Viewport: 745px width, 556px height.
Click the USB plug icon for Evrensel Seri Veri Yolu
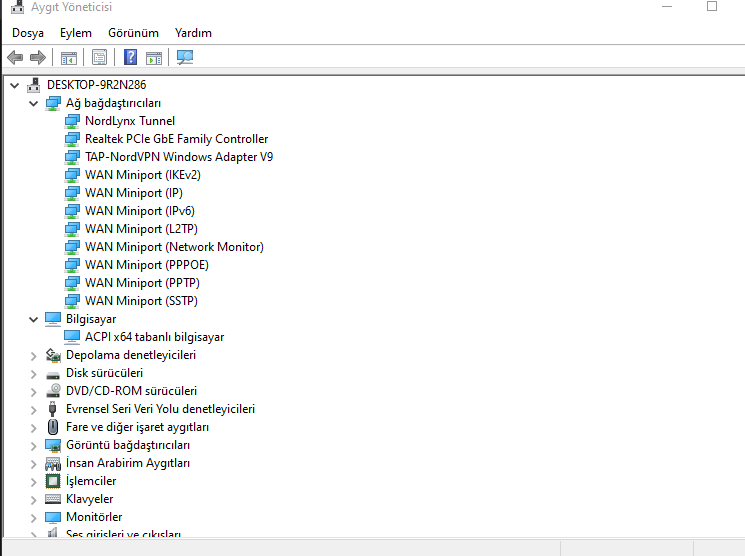(x=53, y=409)
